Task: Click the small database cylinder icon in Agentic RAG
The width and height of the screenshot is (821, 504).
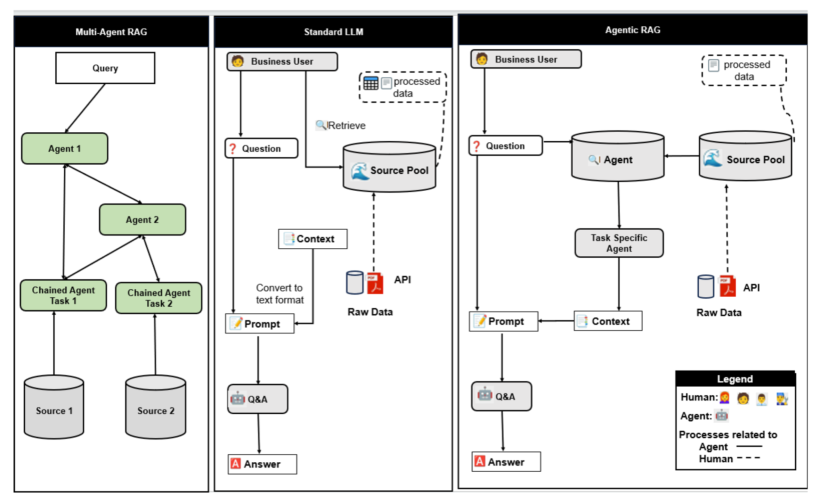Action: tap(706, 287)
